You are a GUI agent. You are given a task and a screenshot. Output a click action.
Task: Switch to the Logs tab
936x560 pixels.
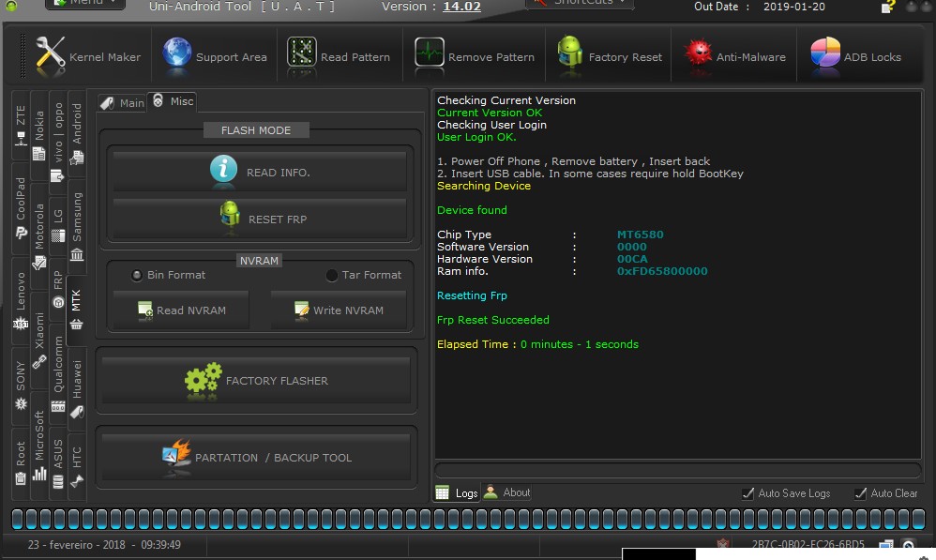457,492
